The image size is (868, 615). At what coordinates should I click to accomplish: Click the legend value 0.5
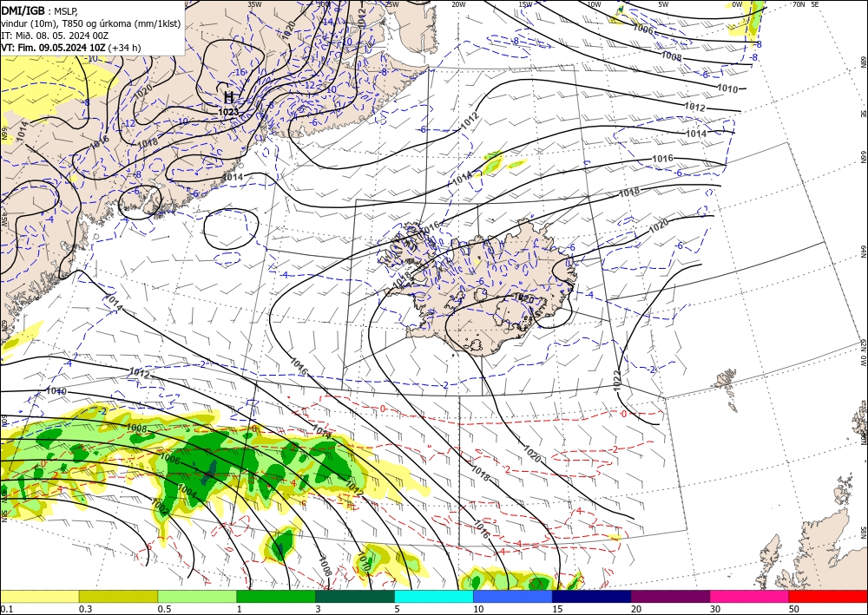[164, 609]
